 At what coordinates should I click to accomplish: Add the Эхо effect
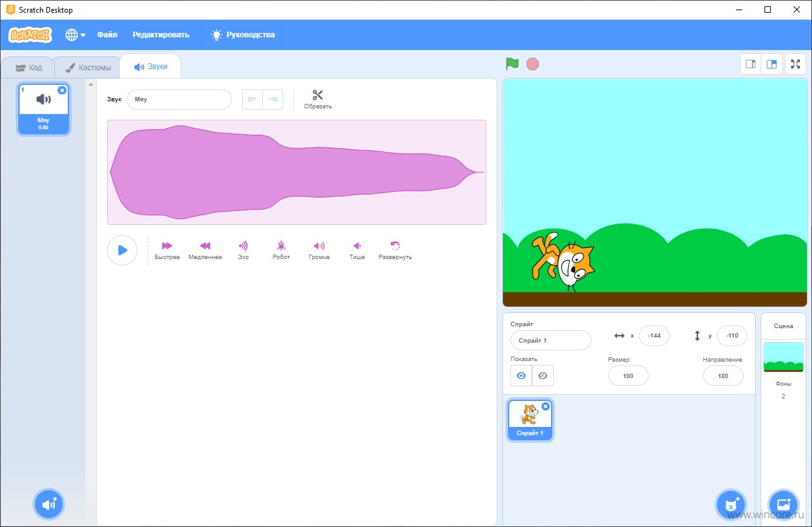click(243, 250)
